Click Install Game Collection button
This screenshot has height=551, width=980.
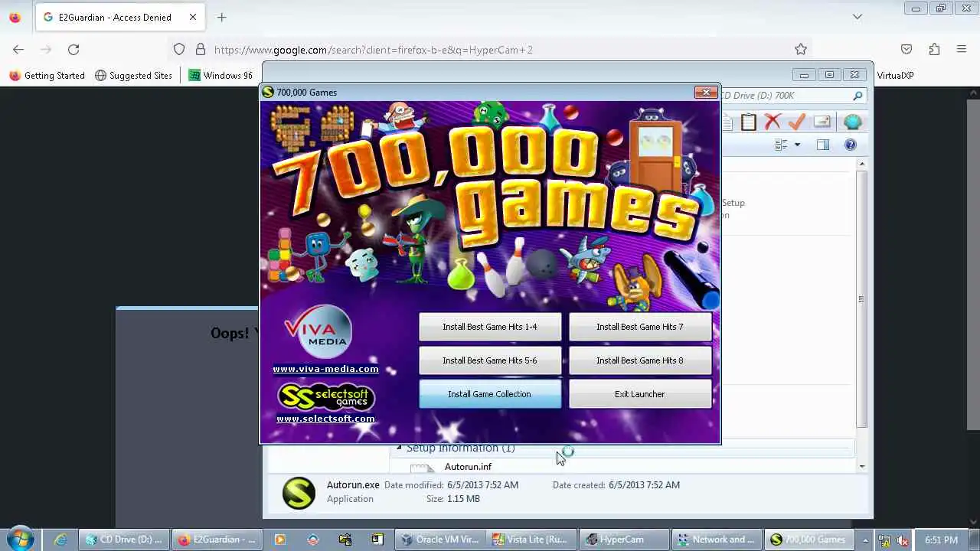tap(490, 394)
